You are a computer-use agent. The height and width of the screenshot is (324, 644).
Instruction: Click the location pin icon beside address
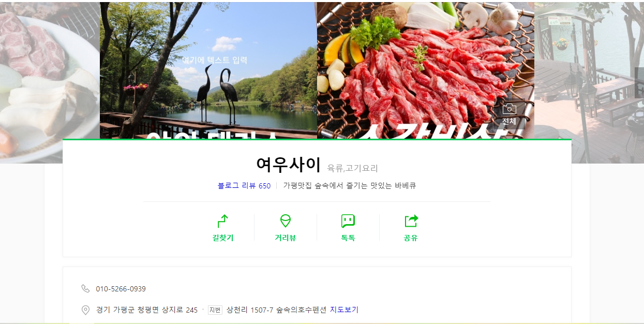pos(85,310)
